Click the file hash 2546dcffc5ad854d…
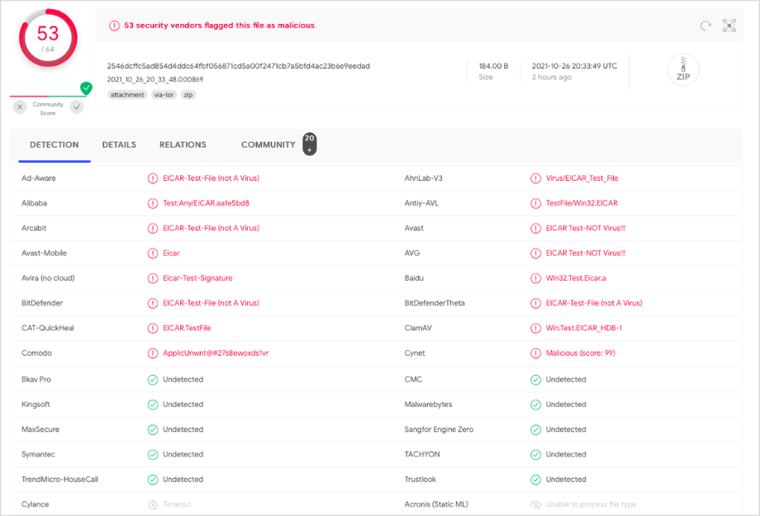760x516 pixels. [238, 66]
